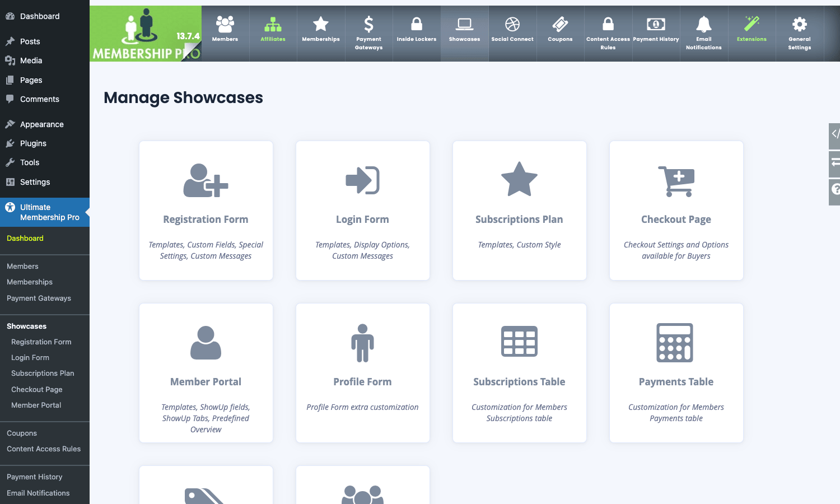The width and height of the screenshot is (840, 504).
Task: Open Social Connect icon
Action: click(512, 24)
